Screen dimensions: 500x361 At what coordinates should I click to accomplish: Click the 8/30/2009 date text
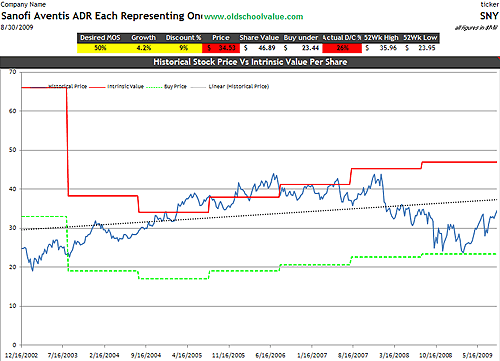(x=17, y=27)
